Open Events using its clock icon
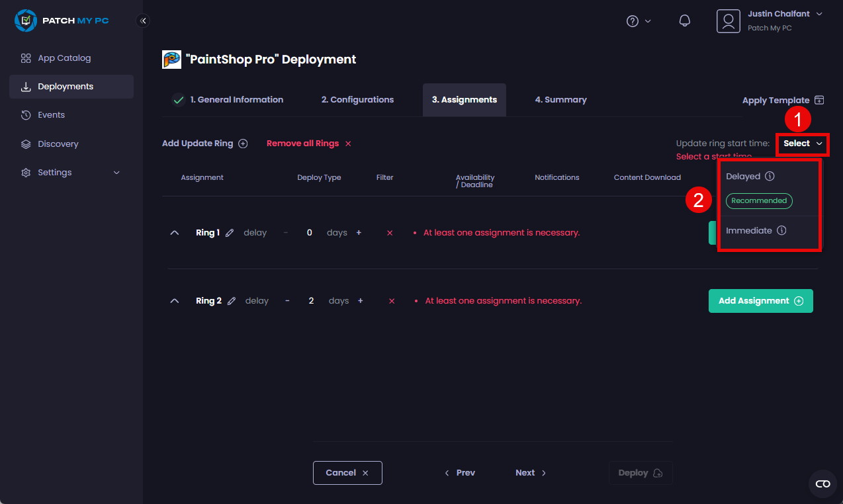This screenshot has height=504, width=843. pos(26,114)
